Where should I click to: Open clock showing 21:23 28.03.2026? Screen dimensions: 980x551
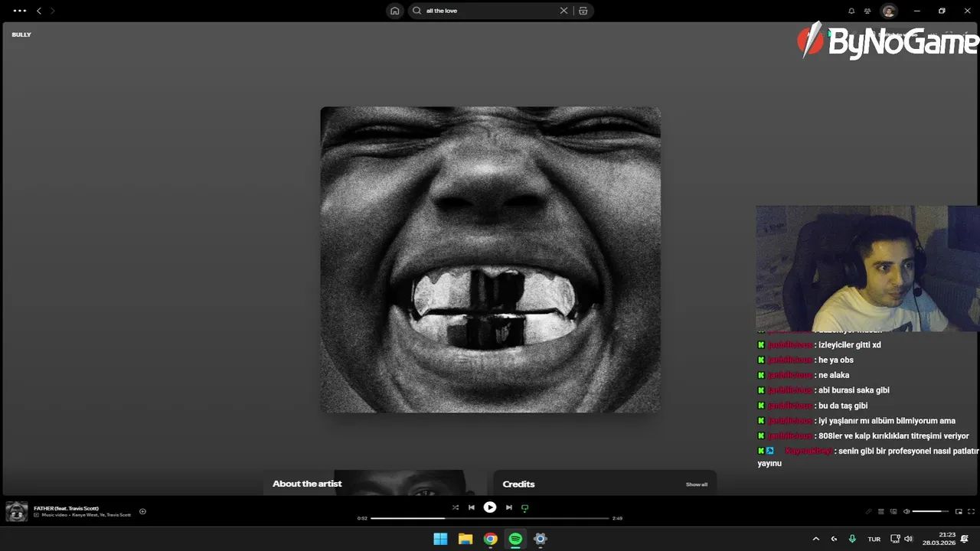click(939, 539)
